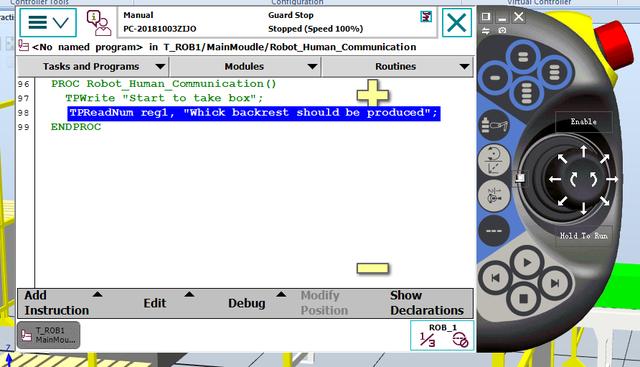Image resolution: width=640 pixels, height=367 pixels.
Task: Push joystick diagonal down-right arrow
Action: click(605, 201)
